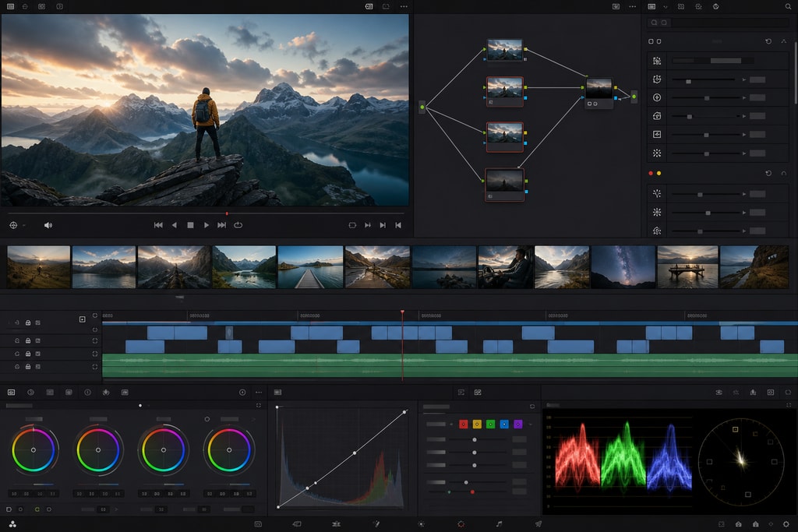Click the viewer crosshair overlay icon

[x=14, y=225]
